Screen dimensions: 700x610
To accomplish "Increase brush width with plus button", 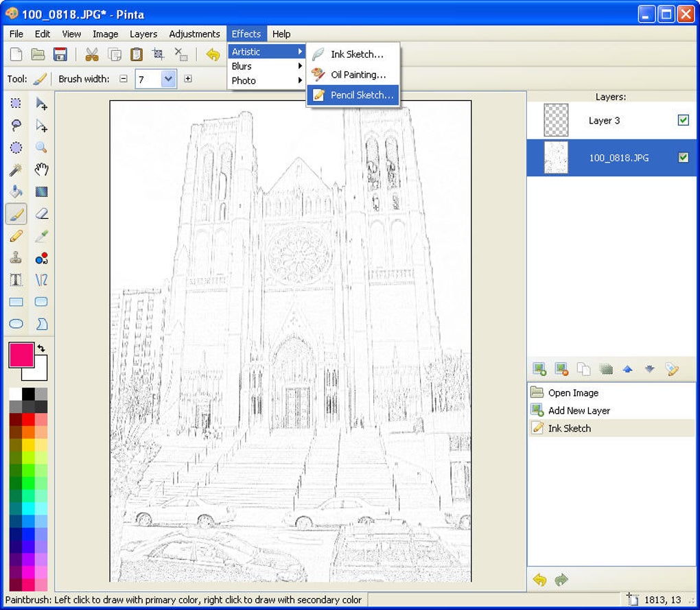I will pos(188,79).
